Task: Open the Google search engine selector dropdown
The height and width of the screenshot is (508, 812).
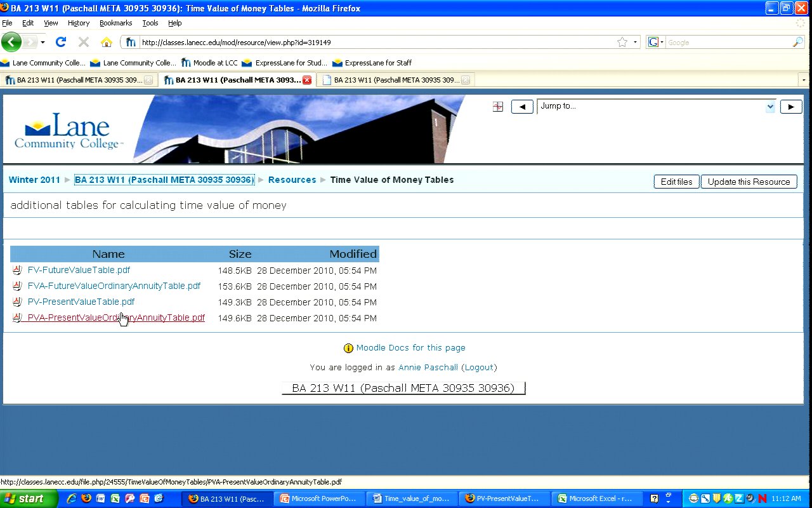Action: point(655,43)
